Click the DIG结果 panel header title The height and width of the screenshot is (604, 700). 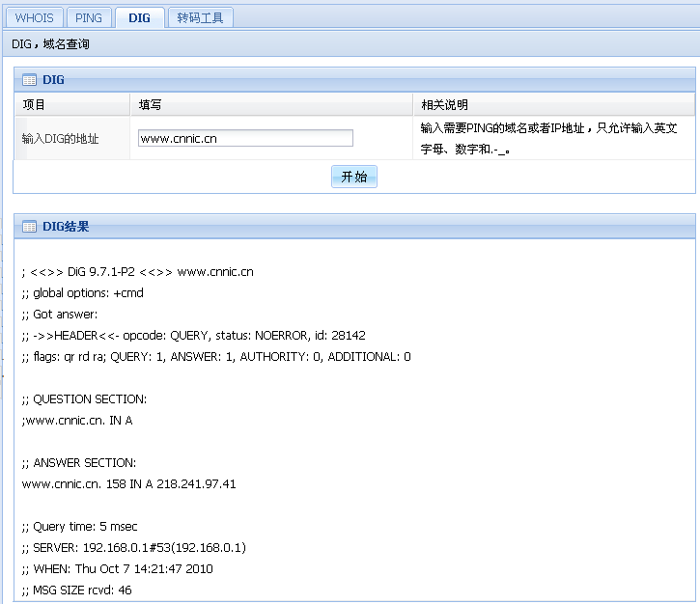(66, 227)
